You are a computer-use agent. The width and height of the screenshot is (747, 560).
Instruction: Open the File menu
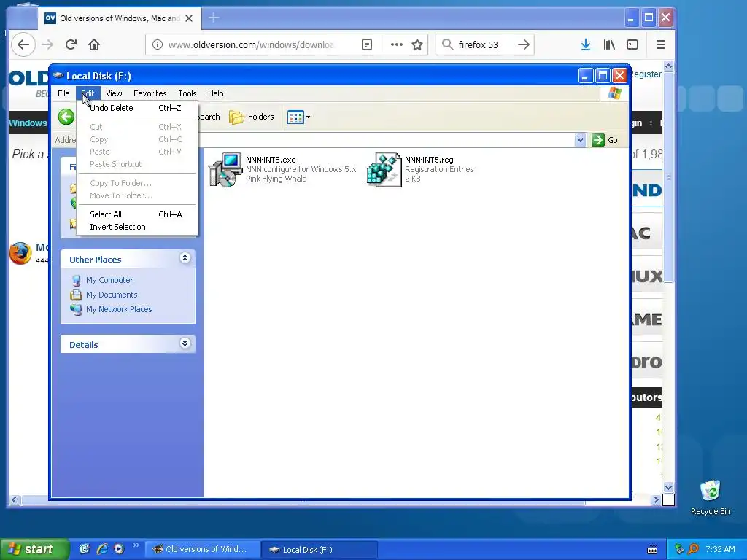[63, 93]
